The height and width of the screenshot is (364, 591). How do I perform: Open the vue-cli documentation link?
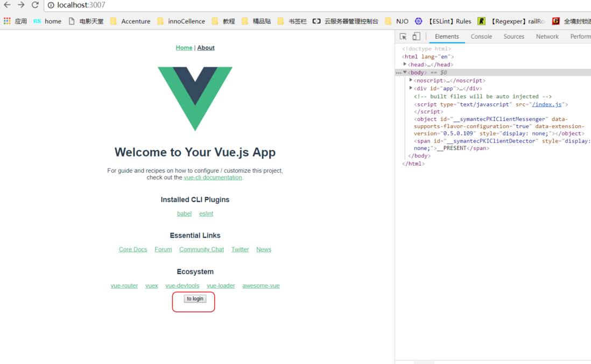pos(213,177)
